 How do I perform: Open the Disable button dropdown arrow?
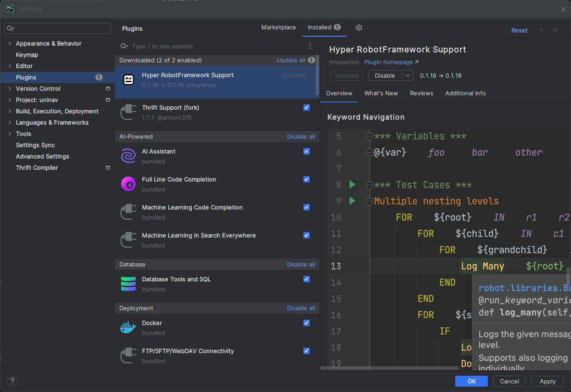[x=407, y=75]
